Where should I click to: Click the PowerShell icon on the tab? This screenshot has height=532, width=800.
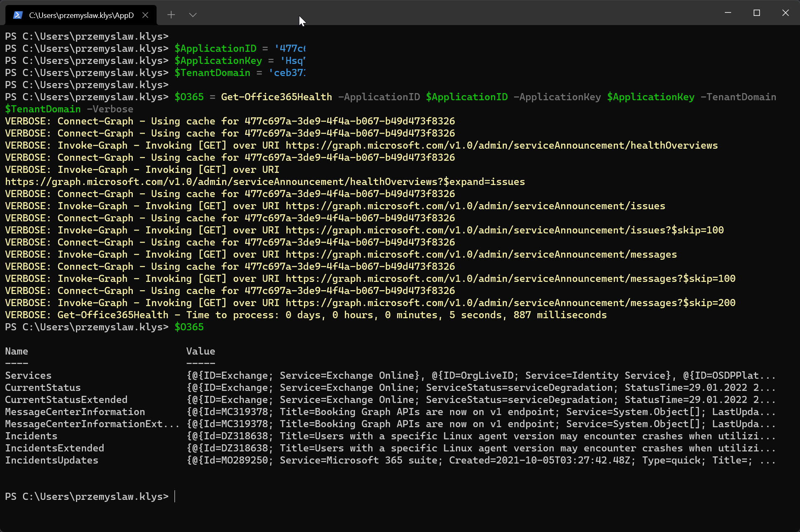(18, 15)
